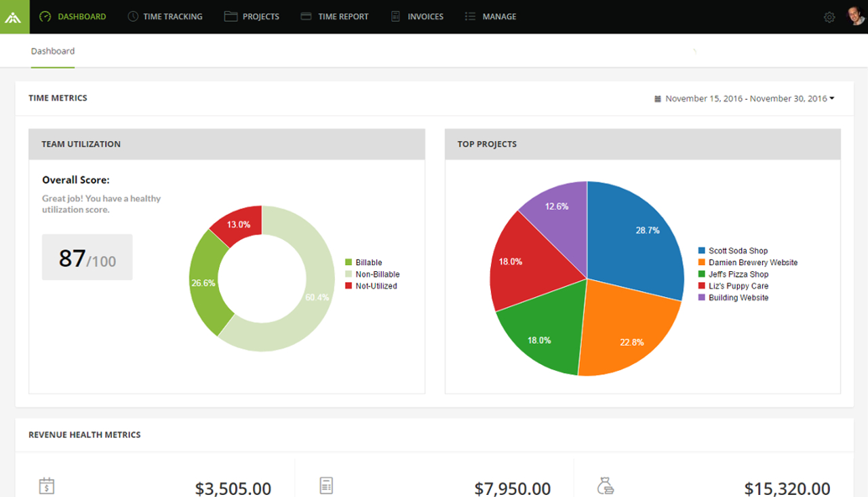The height and width of the screenshot is (497, 868).
Task: Select the money bag icon near $15,320.00
Action: [x=607, y=485]
